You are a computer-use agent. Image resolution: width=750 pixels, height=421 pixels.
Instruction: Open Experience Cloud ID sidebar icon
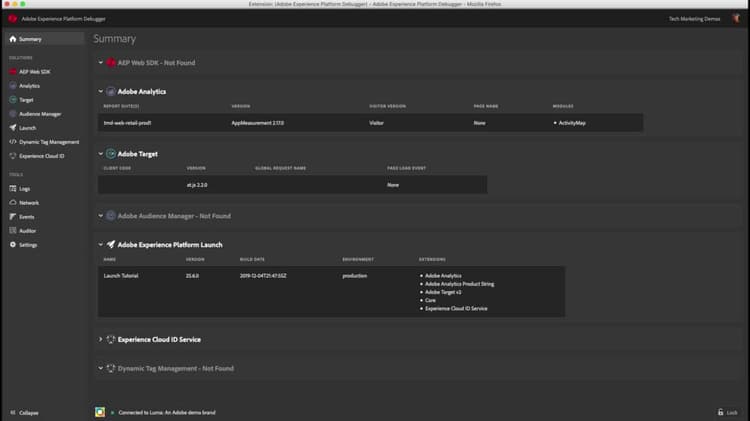click(x=13, y=156)
